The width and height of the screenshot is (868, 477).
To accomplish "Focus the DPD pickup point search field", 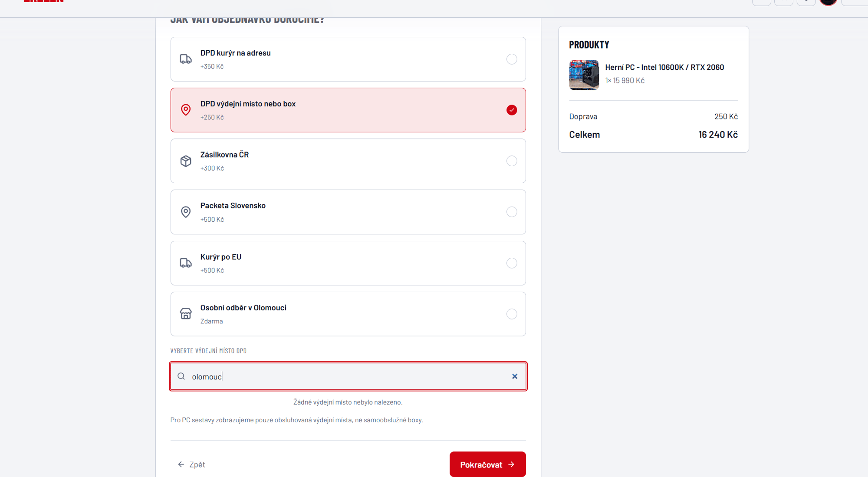I will pyautogui.click(x=348, y=376).
